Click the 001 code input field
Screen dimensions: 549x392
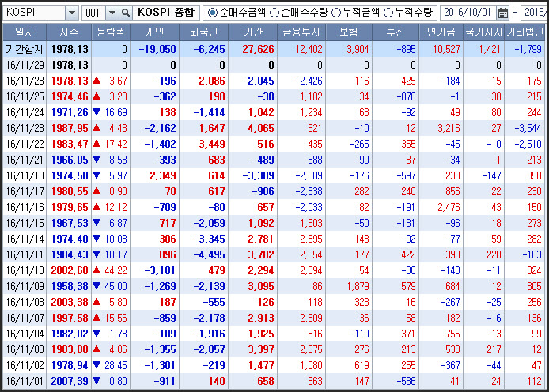93,13
